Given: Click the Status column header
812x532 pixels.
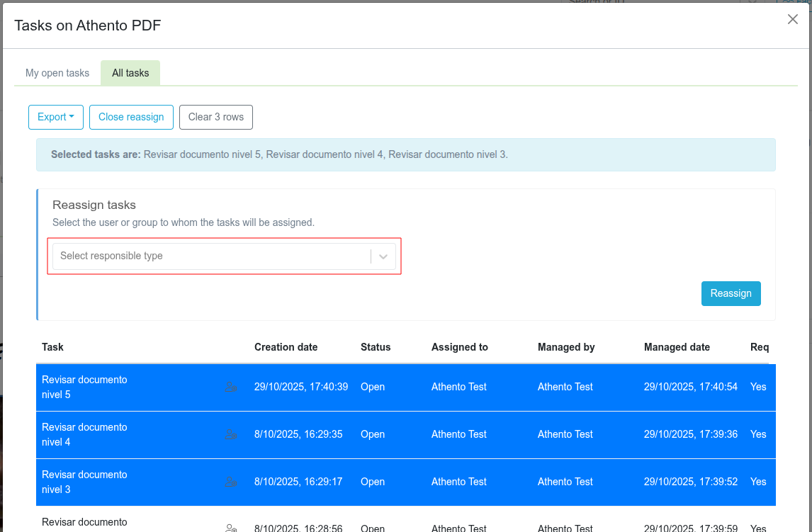Looking at the screenshot, I should [376, 347].
